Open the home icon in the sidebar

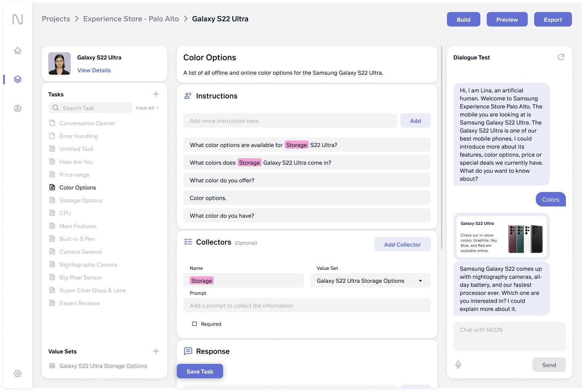click(18, 51)
